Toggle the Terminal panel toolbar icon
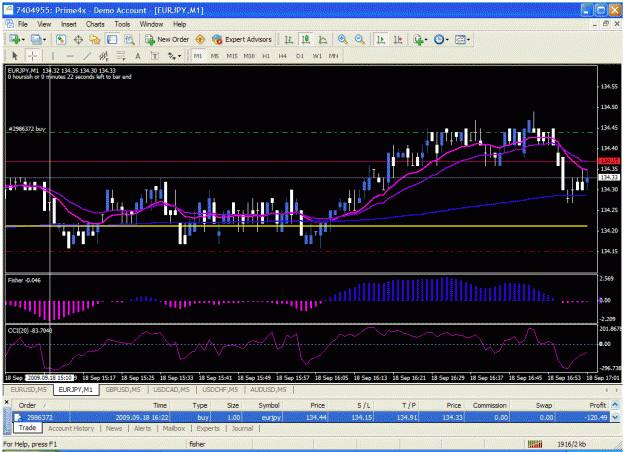The image size is (625, 452). tap(112, 39)
